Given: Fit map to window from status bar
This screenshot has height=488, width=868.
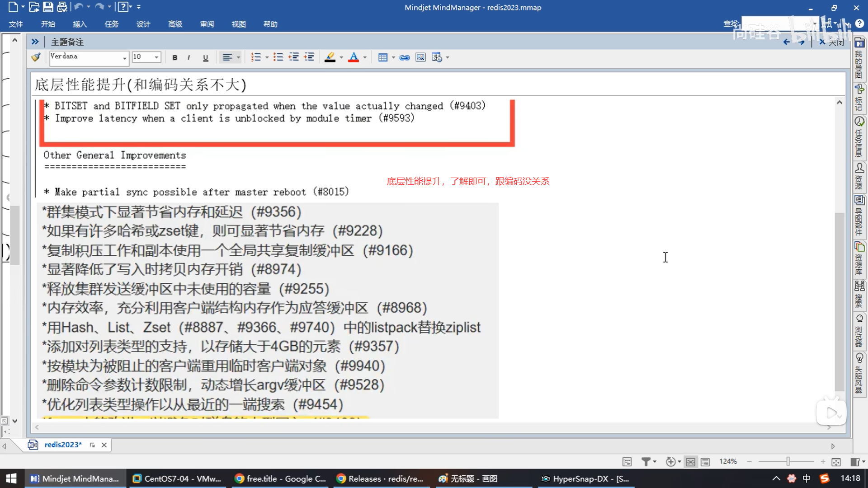Looking at the screenshot, I should [x=836, y=462].
